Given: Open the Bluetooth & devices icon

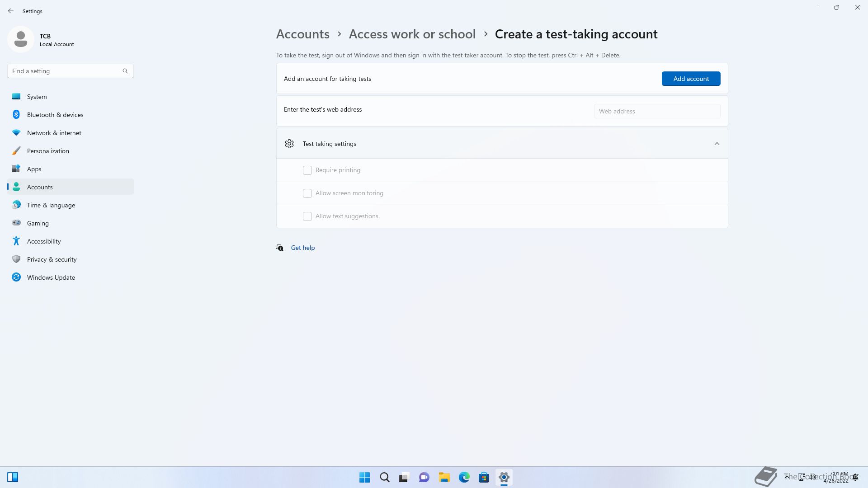Looking at the screenshot, I should tap(16, 114).
